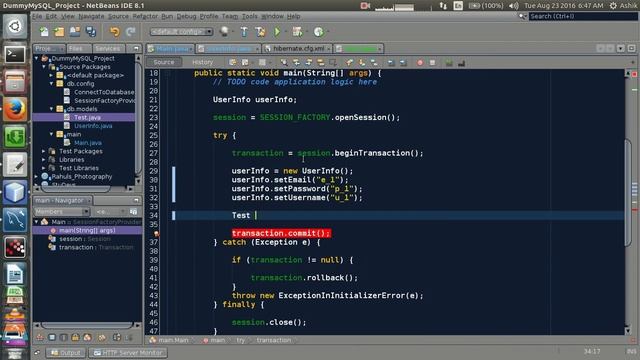Click the Last Edit icon in editor toolbar
The height and width of the screenshot is (360, 640).
pyautogui.click(x=233, y=62)
